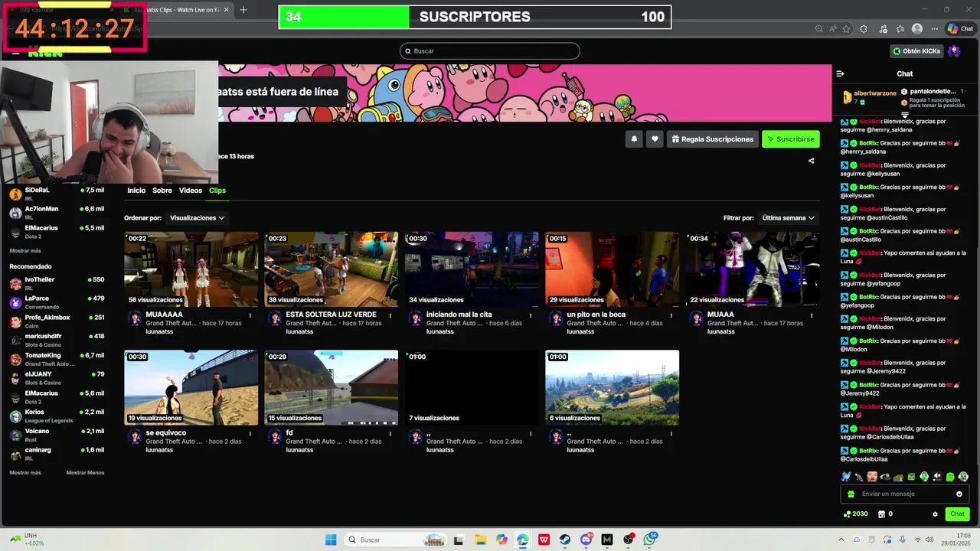Open Kerios channel in sidebar
Viewport: 980px width, 551px height.
click(x=57, y=416)
